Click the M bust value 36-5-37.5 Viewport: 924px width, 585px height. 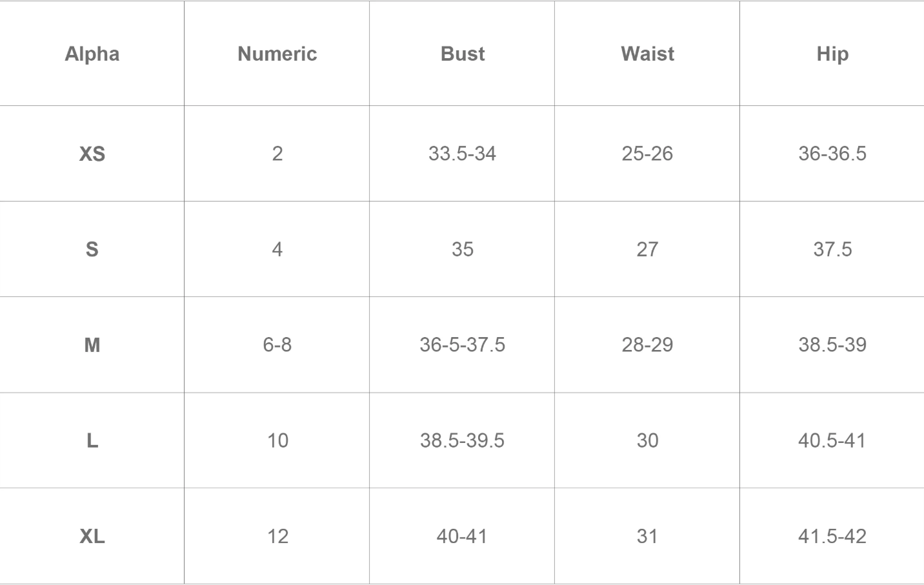click(x=462, y=345)
